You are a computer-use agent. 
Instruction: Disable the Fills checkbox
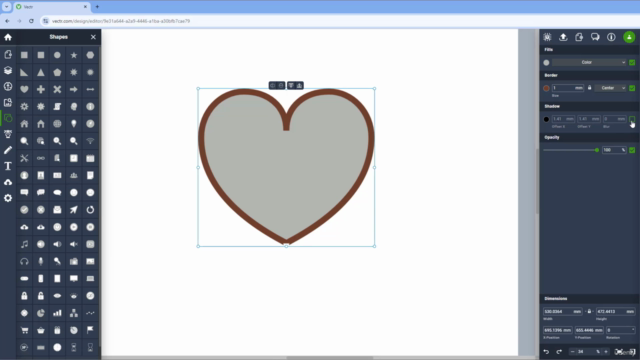(x=632, y=62)
